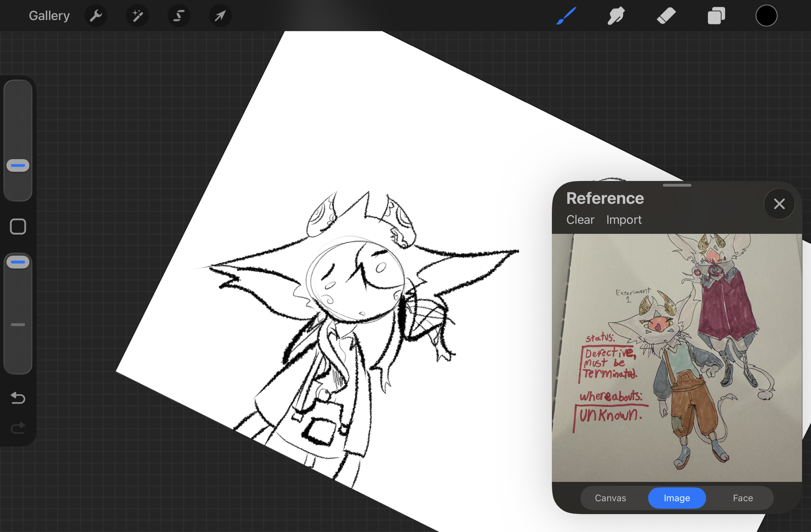Viewport: 811px width, 532px height.
Task: Switch Reference to Canvas mode
Action: 610,498
